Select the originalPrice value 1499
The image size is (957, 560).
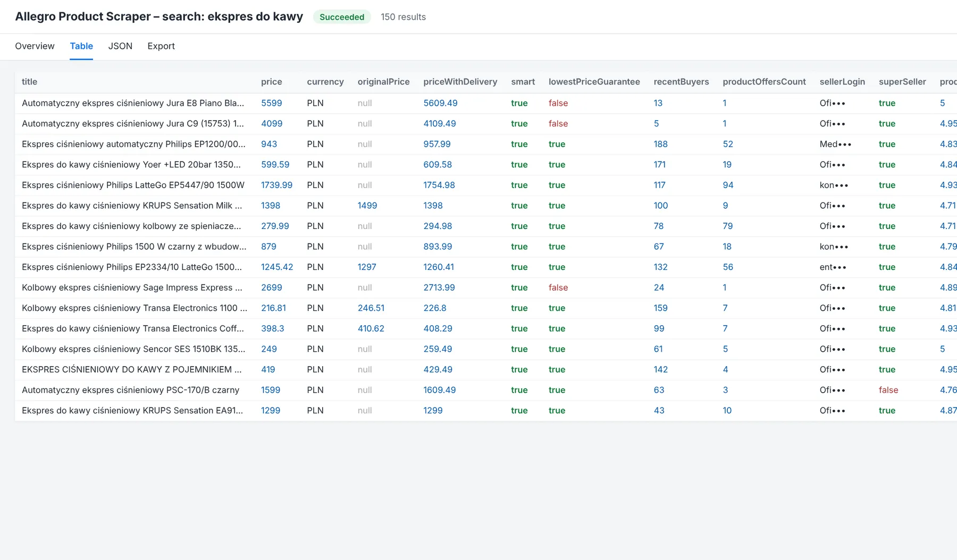(367, 206)
